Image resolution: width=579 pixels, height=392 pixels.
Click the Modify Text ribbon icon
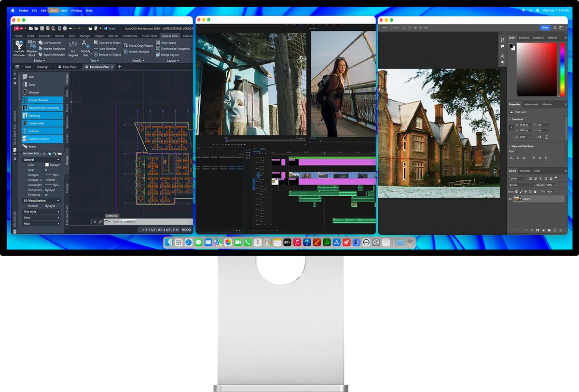85,49
